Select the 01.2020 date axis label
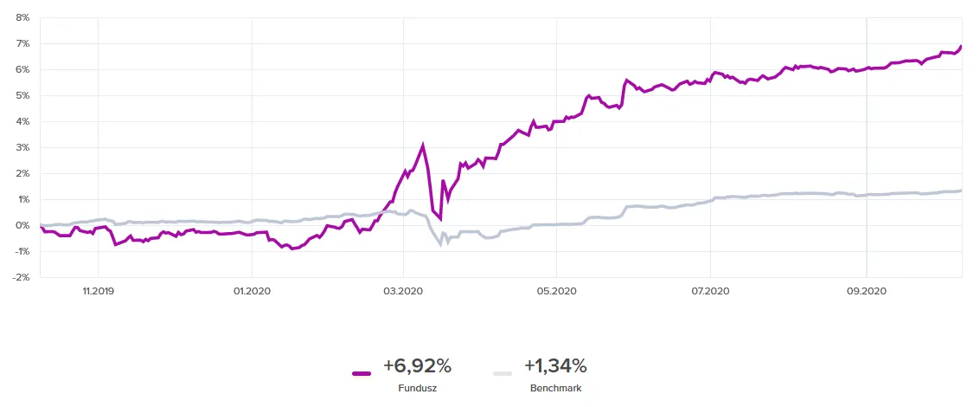This screenshot has width=980, height=407. tap(251, 292)
